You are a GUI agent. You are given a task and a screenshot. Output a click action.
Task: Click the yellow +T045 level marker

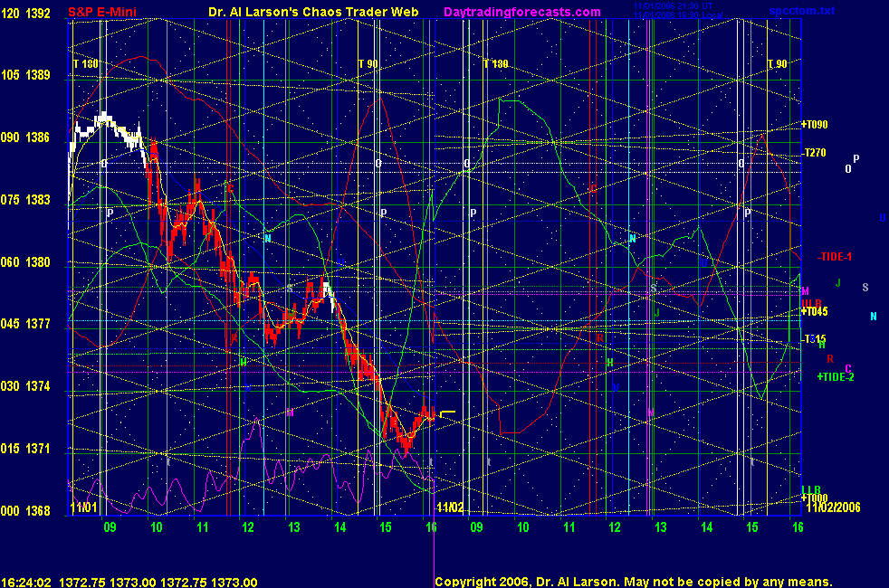coord(815,311)
